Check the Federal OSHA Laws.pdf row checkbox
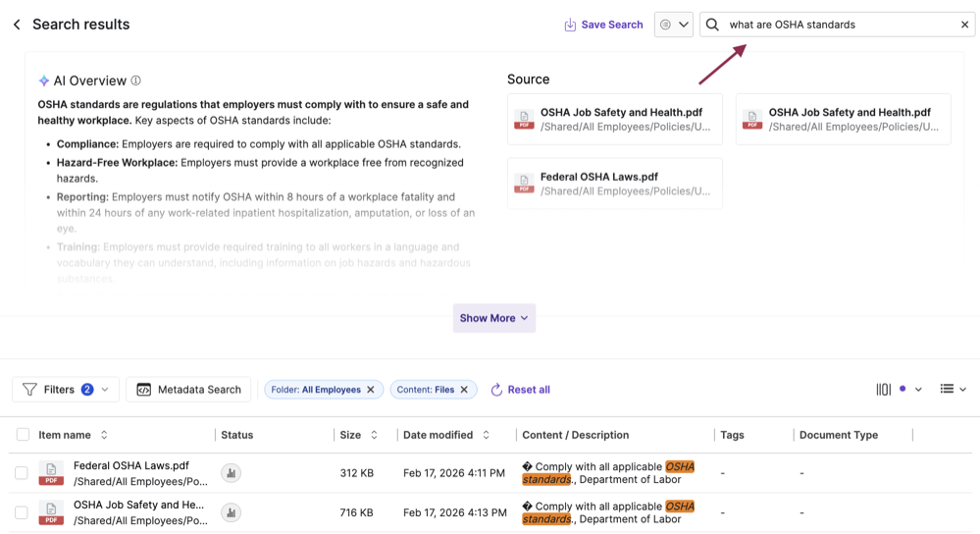Image resolution: width=980 pixels, height=534 pixels. tap(22, 473)
